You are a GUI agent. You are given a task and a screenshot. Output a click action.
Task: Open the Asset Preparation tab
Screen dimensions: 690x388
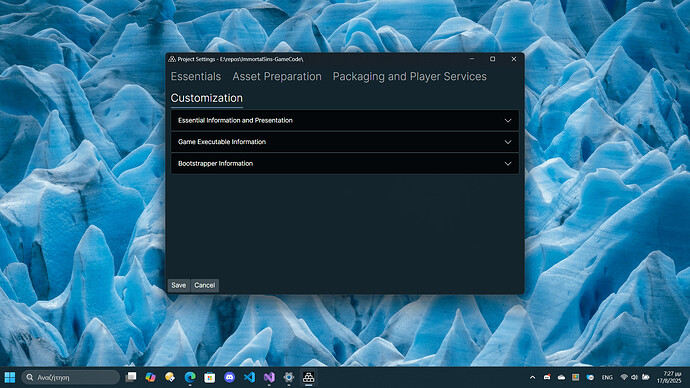[x=277, y=77]
